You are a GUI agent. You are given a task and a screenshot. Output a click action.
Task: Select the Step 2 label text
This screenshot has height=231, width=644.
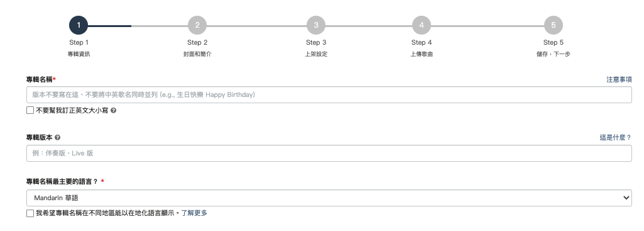[x=197, y=42]
